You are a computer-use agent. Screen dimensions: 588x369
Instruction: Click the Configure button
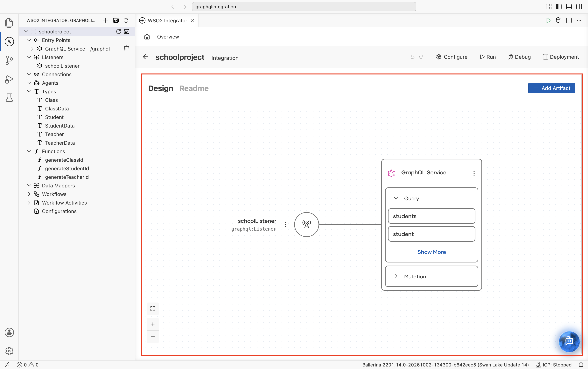pyautogui.click(x=451, y=57)
